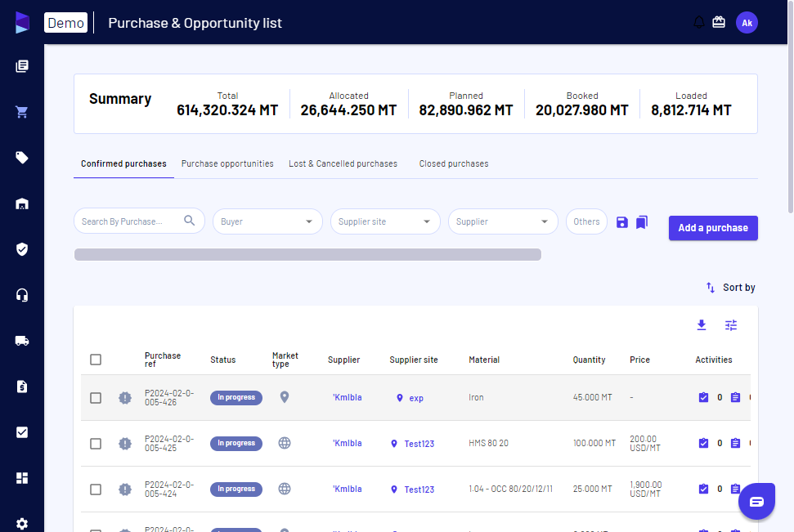Click the horizontal filter scrollbar

point(308,254)
